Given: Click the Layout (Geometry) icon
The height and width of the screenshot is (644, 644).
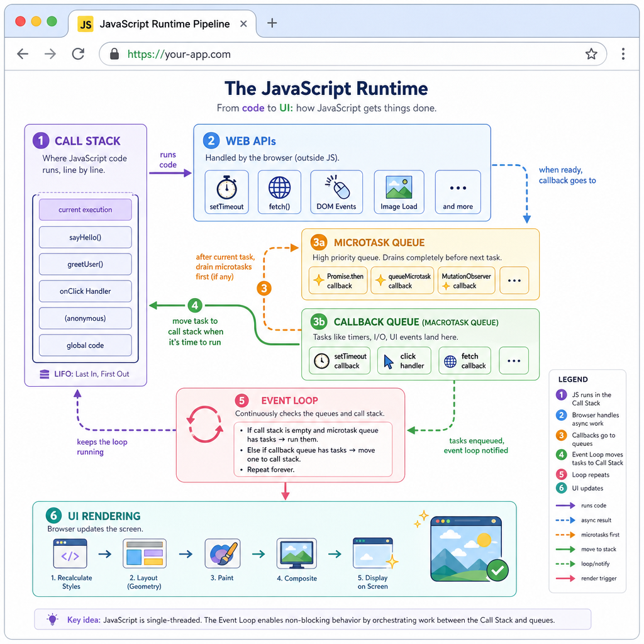Looking at the screenshot, I should click(x=145, y=553).
